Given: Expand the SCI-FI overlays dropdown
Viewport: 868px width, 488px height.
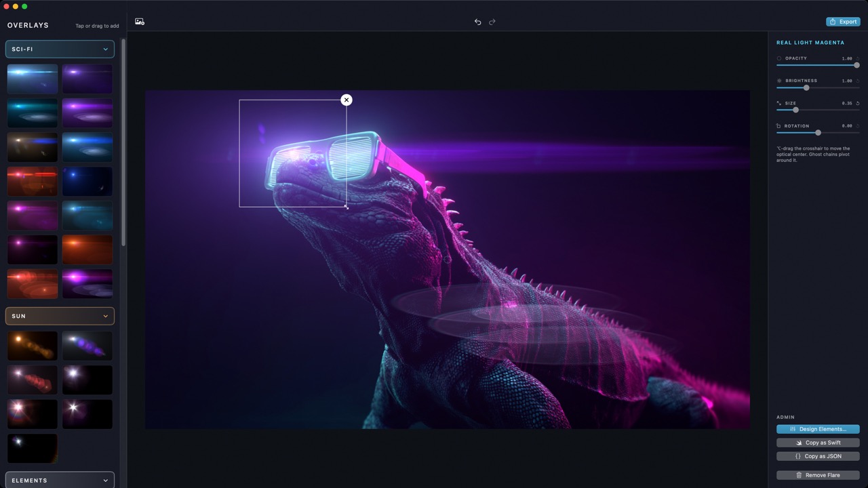Looking at the screenshot, I should [60, 49].
